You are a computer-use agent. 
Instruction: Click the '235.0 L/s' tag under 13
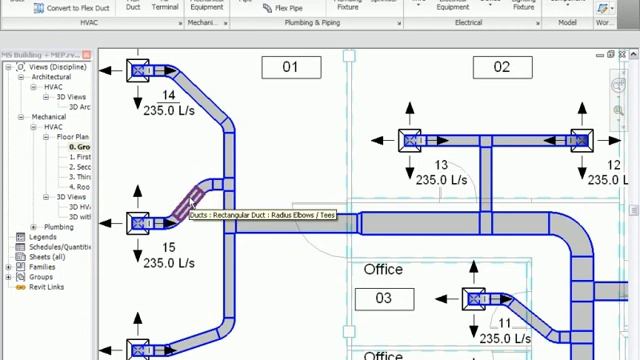point(441,180)
